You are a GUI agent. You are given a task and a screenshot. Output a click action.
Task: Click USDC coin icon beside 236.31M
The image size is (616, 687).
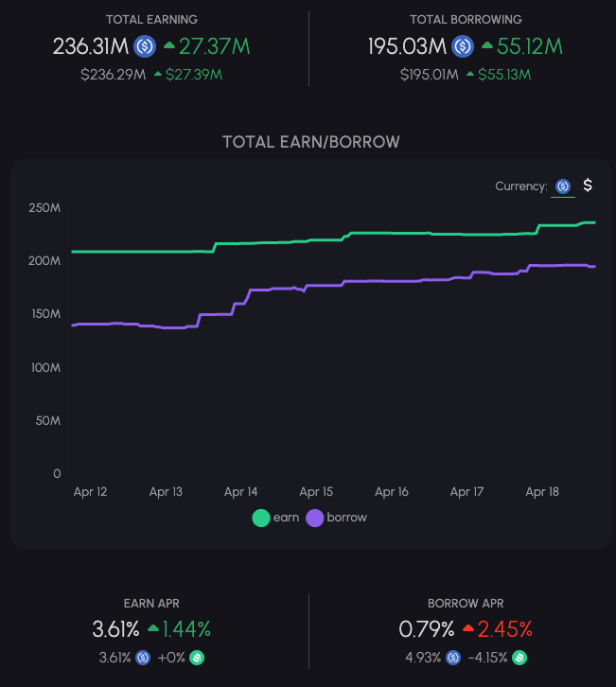[x=145, y=46]
